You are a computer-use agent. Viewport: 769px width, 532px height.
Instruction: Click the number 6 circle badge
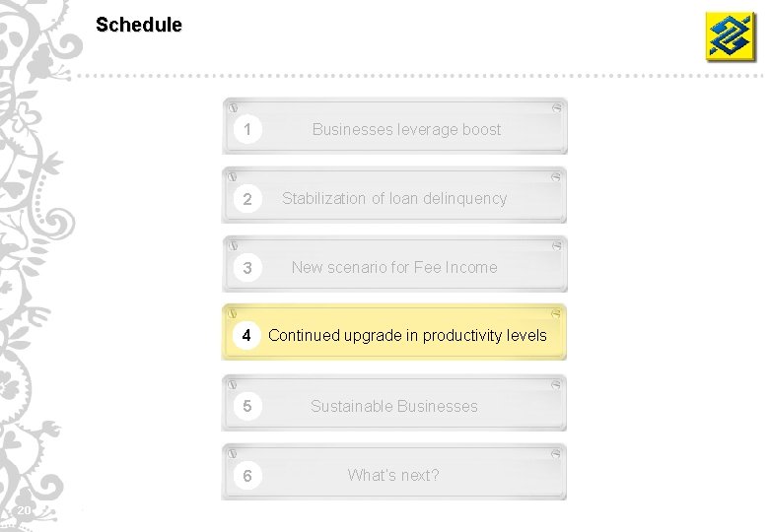(x=247, y=476)
